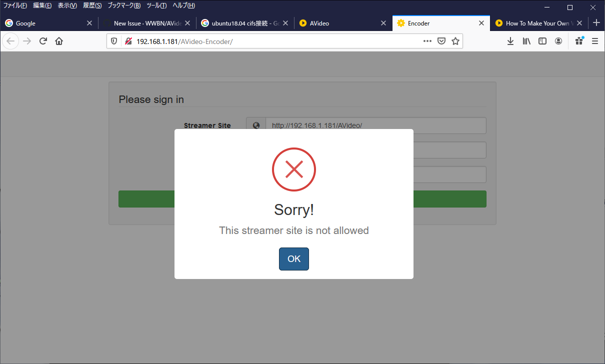Click the address bar URL
The height and width of the screenshot is (364, 605).
(x=184, y=41)
